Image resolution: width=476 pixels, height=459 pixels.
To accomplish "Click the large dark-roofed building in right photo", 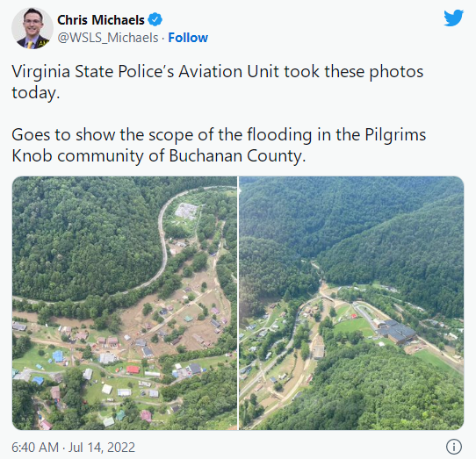I will [396, 331].
